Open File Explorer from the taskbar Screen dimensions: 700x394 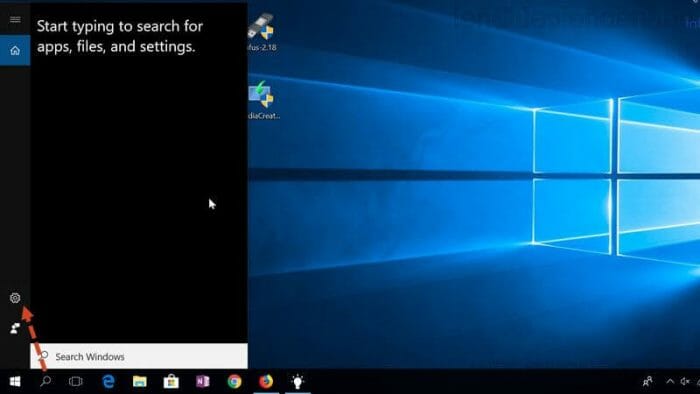140,382
